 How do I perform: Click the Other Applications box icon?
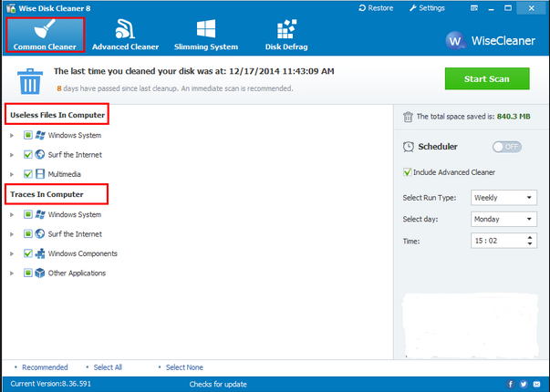point(40,273)
